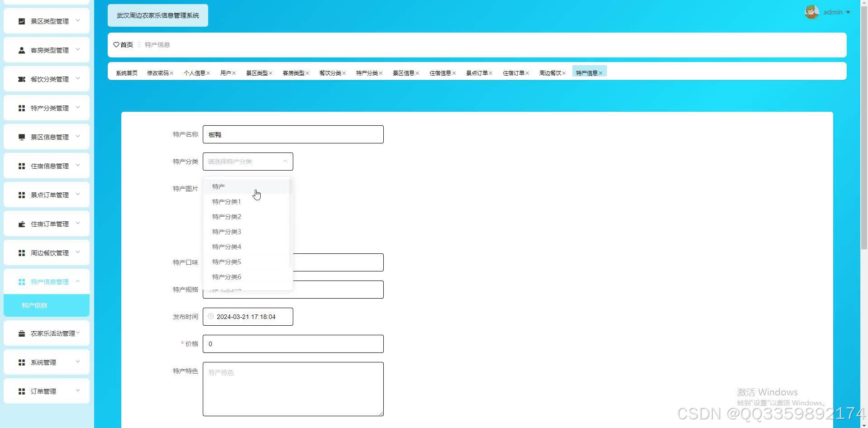The height and width of the screenshot is (428, 868).
Task: Click the 景区类型管理 chart icon
Action: coord(21,21)
